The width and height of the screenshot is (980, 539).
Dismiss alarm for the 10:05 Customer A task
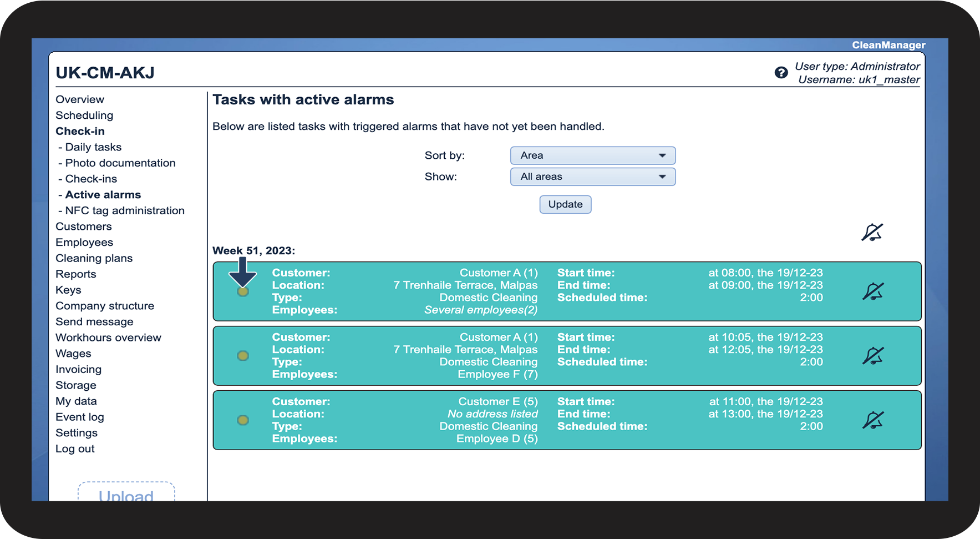[x=872, y=356]
